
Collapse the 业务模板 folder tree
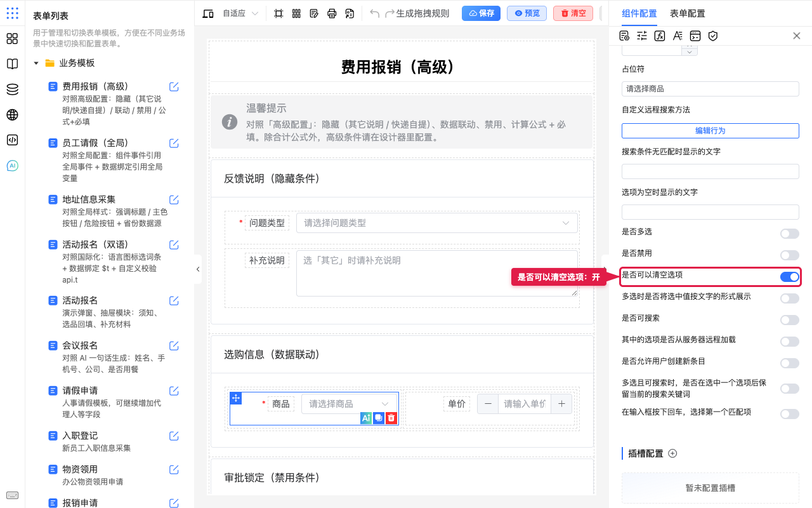click(x=36, y=63)
